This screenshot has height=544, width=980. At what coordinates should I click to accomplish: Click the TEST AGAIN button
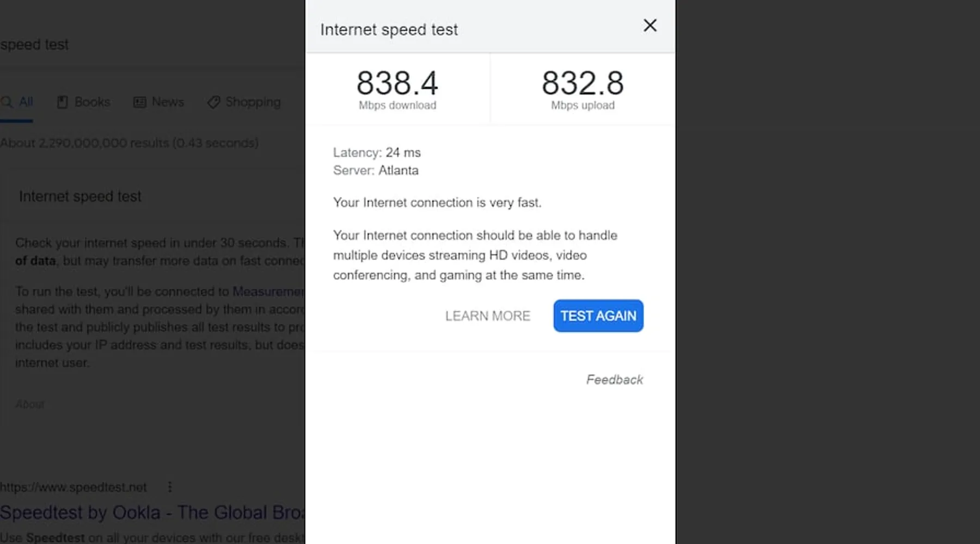click(598, 316)
